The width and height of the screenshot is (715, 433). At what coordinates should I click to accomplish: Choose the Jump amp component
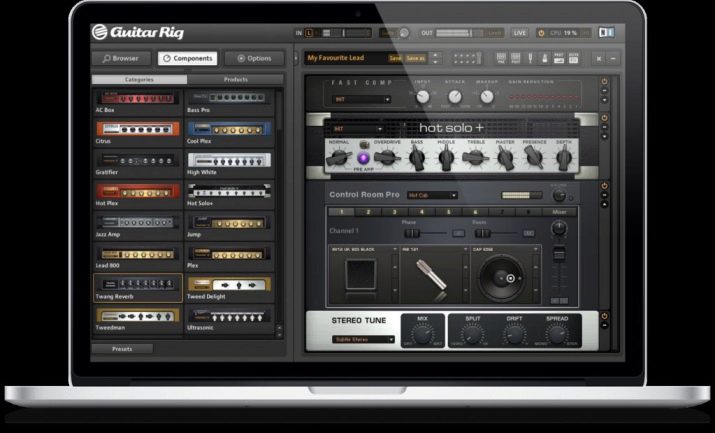click(229, 226)
